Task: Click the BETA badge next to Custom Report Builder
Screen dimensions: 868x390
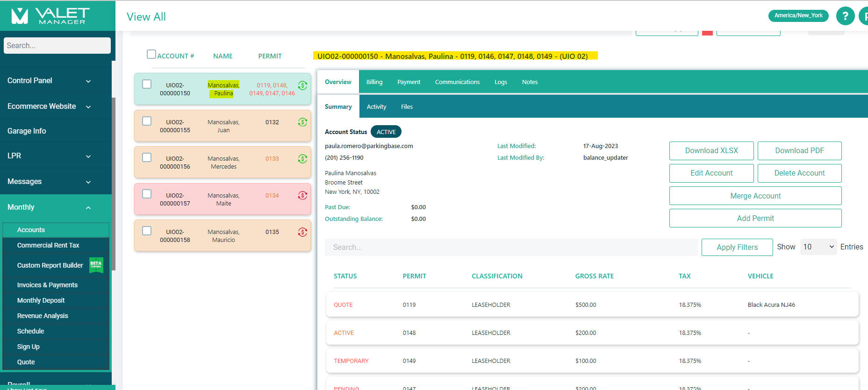Action: (96, 265)
